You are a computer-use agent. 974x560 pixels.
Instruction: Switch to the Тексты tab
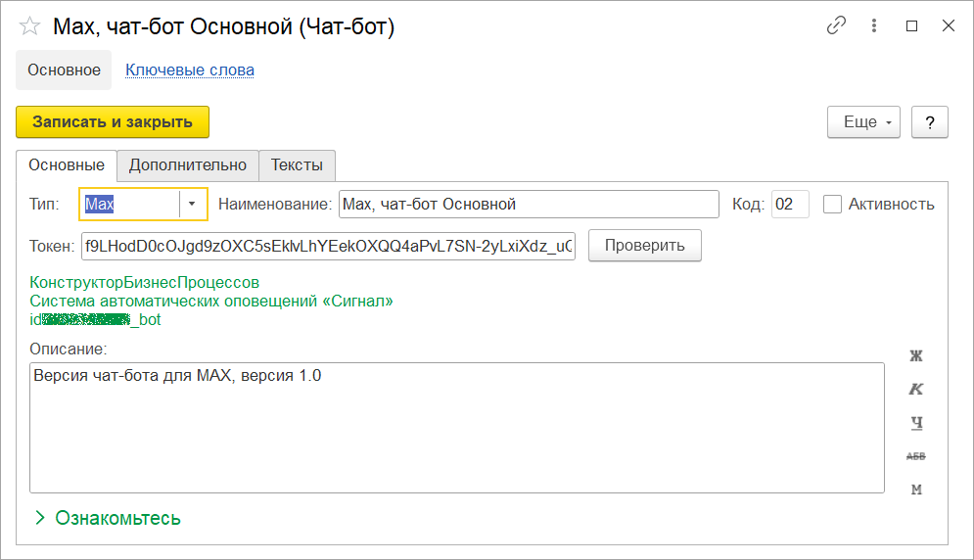[297, 165]
